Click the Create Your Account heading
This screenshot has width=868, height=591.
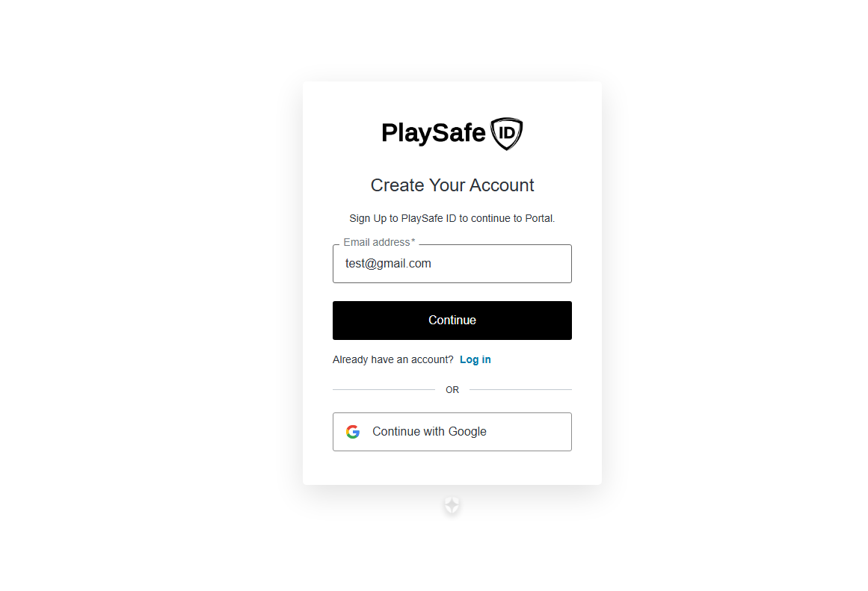452,185
